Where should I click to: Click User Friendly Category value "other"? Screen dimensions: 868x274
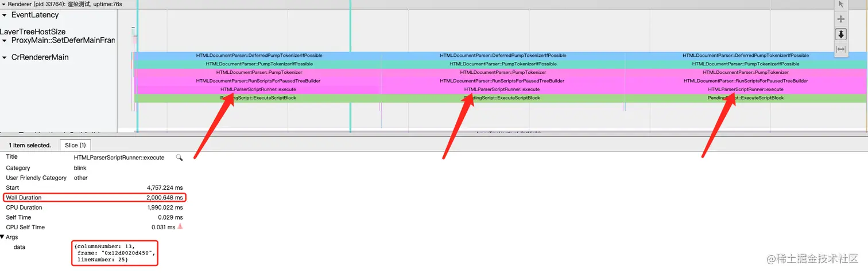click(81, 178)
